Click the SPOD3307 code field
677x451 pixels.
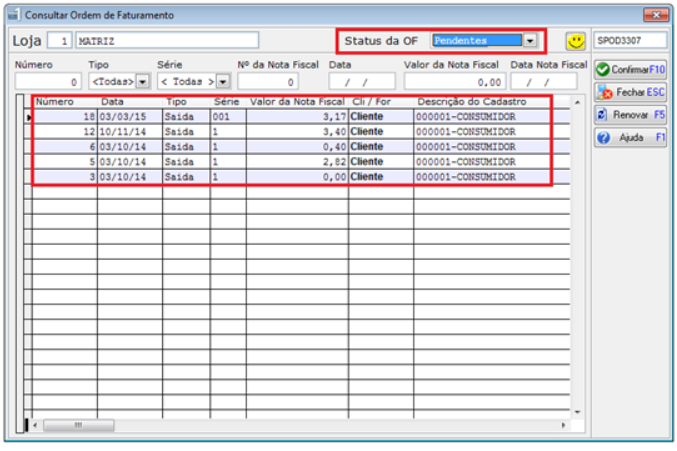click(x=630, y=41)
